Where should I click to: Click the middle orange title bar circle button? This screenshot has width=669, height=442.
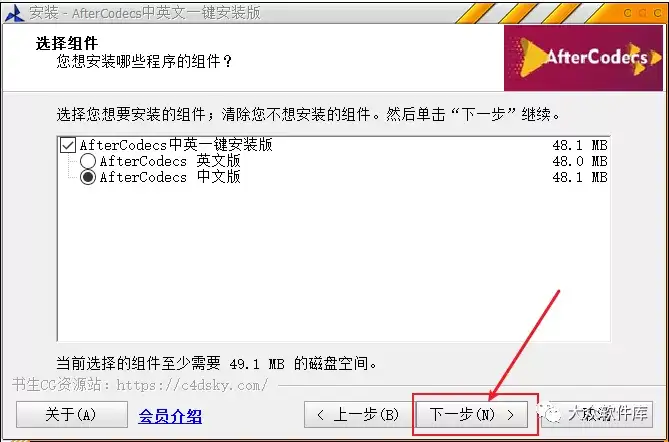[x=643, y=13]
